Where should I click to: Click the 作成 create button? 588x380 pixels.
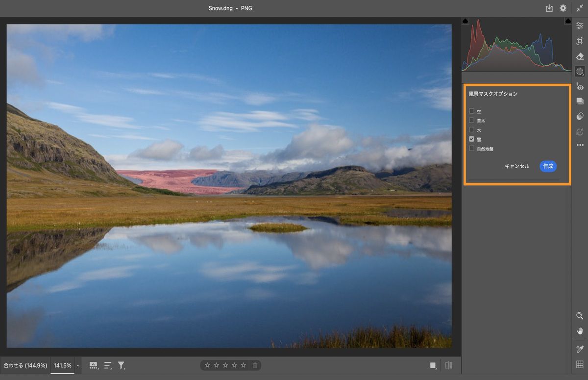click(548, 166)
